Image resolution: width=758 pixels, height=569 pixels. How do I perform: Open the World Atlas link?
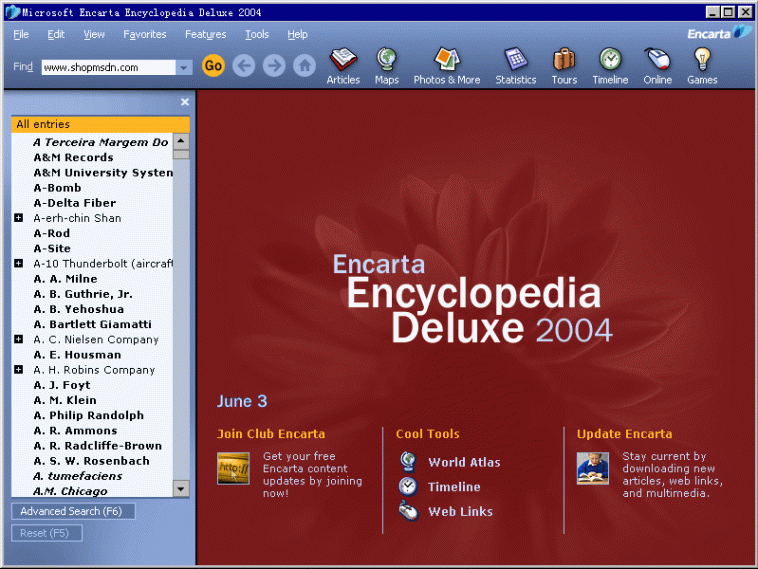click(x=464, y=462)
